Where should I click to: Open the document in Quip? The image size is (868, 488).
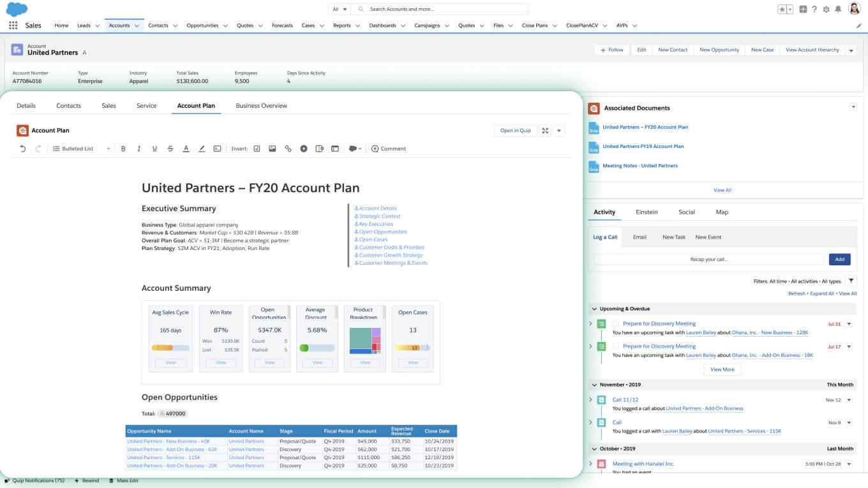tap(515, 131)
